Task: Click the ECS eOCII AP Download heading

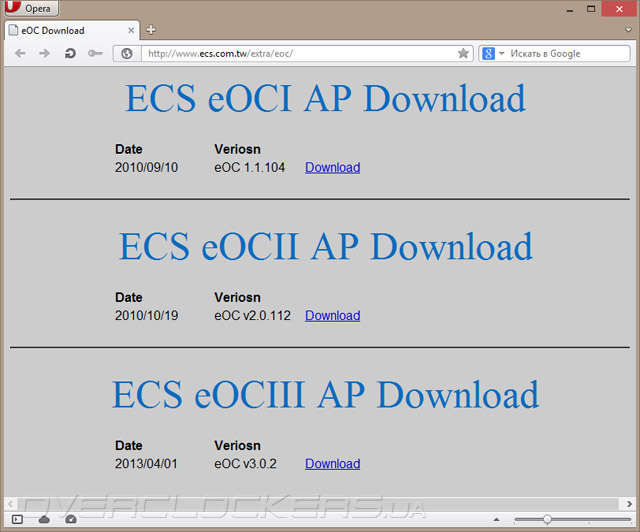Action: [x=325, y=246]
